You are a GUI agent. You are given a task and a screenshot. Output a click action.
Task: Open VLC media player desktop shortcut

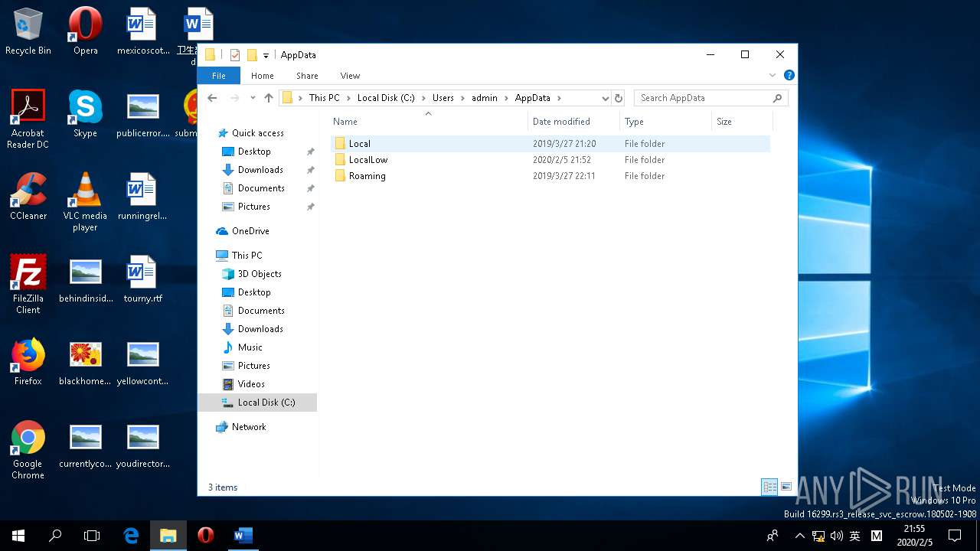(85, 202)
